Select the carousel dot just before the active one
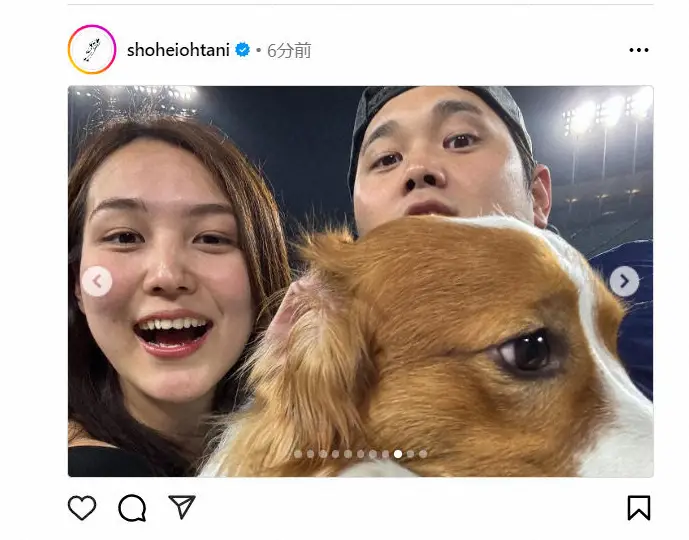The image size is (689, 540). point(385,454)
